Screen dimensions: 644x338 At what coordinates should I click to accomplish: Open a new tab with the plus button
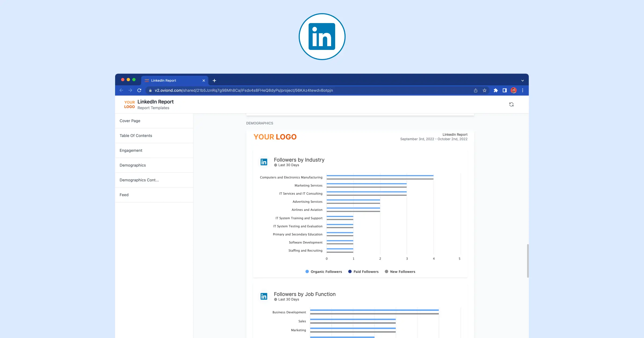coord(214,80)
